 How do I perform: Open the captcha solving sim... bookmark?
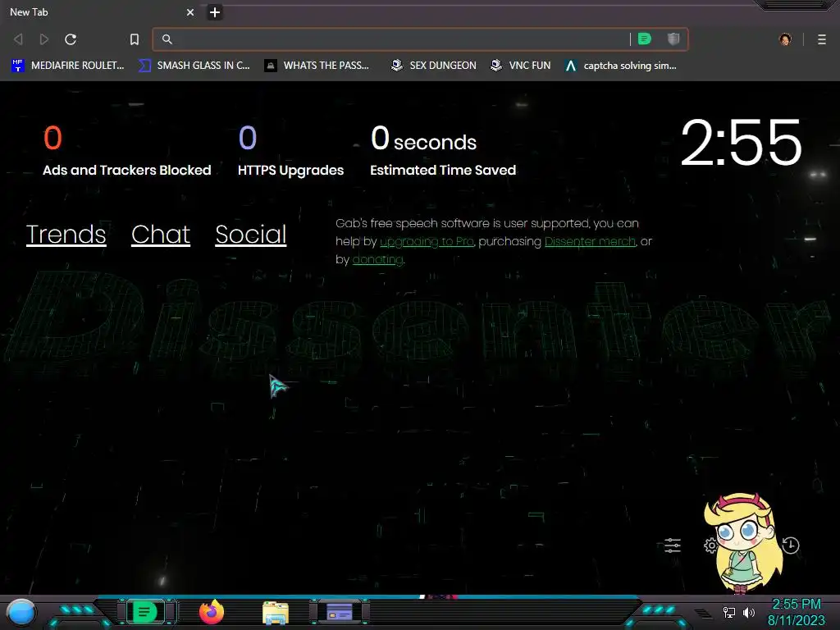(622, 66)
